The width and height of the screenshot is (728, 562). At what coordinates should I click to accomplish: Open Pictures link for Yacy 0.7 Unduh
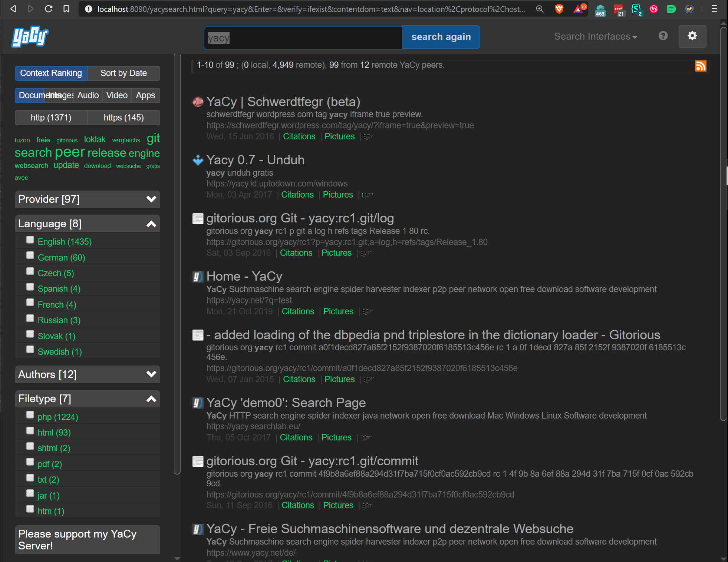coord(338,195)
